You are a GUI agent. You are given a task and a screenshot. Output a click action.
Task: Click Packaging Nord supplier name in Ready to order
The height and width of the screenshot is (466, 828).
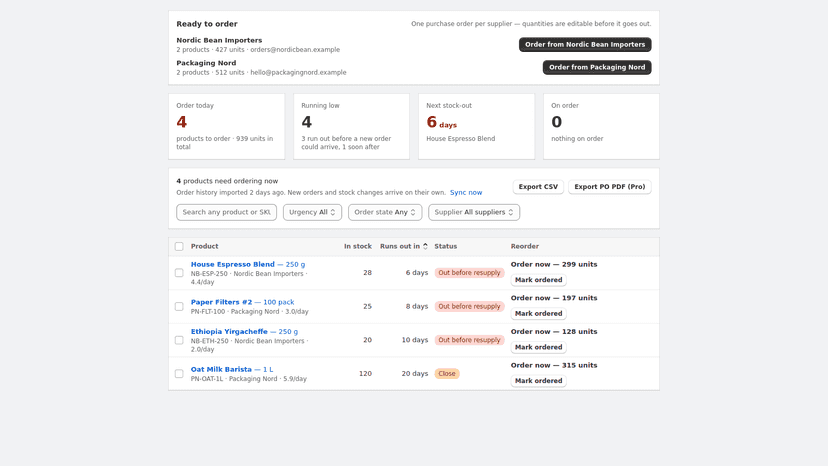pyautogui.click(x=206, y=63)
